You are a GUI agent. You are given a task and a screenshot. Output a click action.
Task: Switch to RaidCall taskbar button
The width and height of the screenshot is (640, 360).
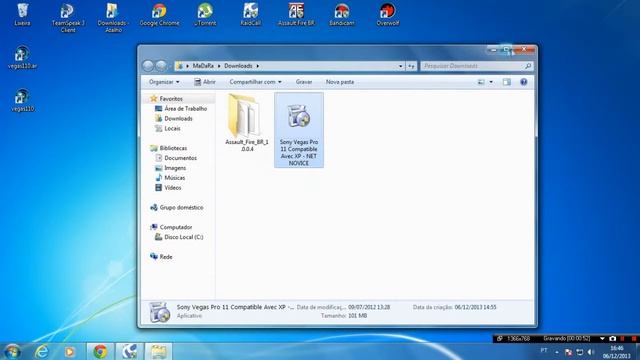[129, 351]
